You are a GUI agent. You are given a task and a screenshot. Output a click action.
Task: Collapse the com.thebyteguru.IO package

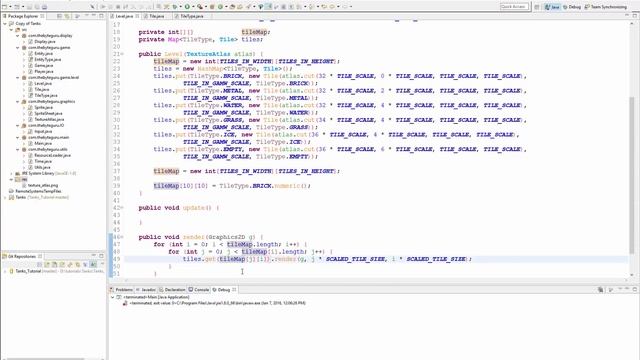click(18, 126)
